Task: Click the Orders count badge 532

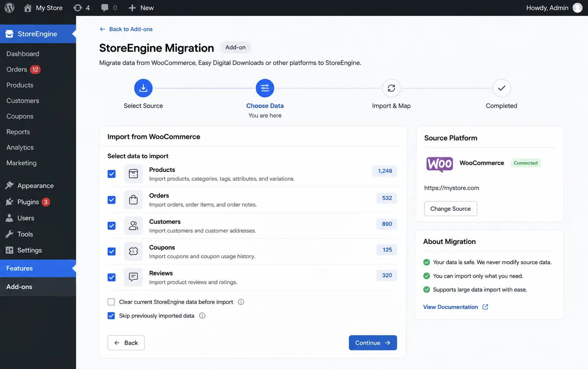Action: coord(387,198)
